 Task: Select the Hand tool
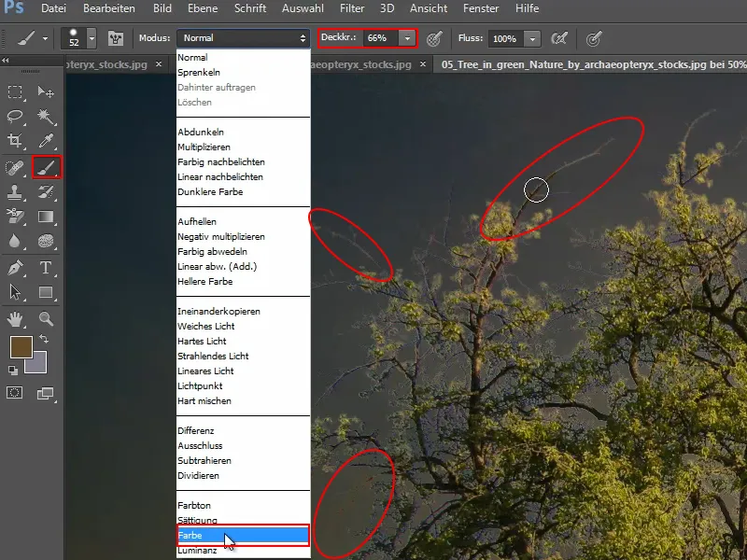(15, 318)
